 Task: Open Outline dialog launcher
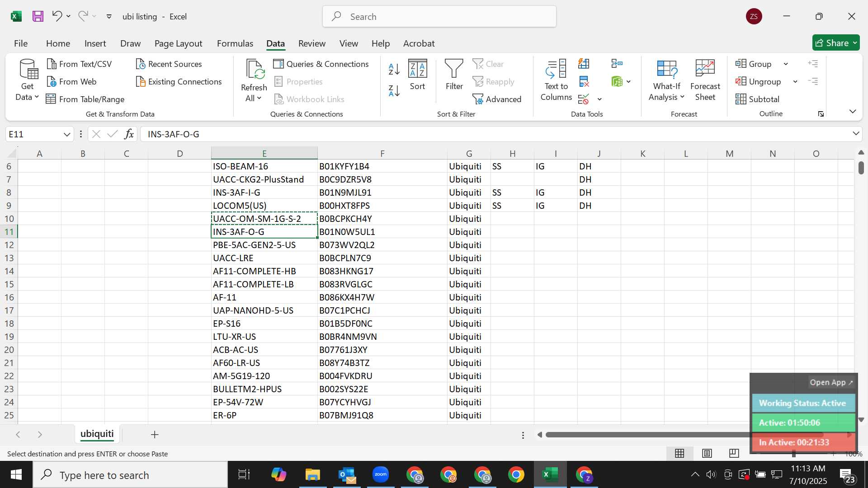821,114
